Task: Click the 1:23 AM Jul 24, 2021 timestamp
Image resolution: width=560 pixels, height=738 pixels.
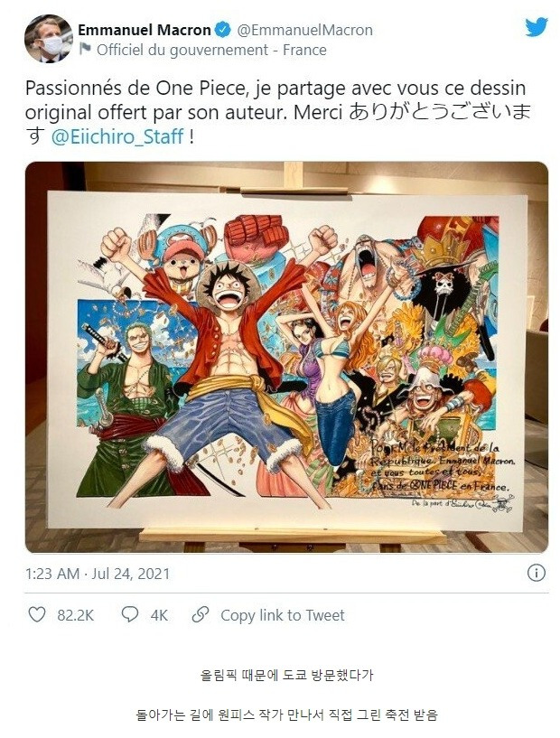Action: [98, 574]
